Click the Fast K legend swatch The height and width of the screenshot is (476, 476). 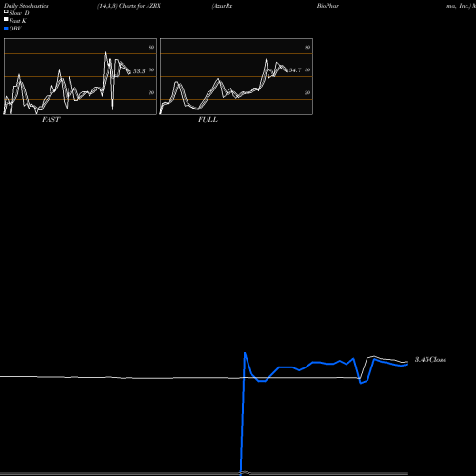(x=6, y=19)
